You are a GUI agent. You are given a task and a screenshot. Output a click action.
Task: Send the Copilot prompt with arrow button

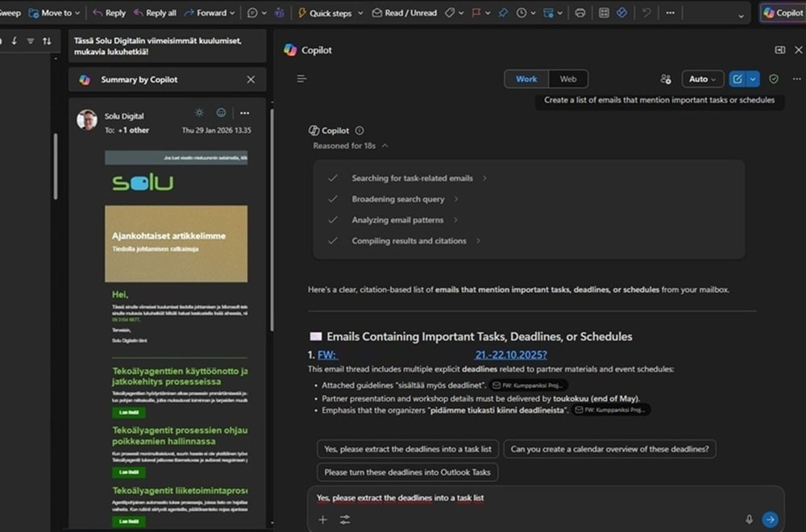[x=771, y=520]
